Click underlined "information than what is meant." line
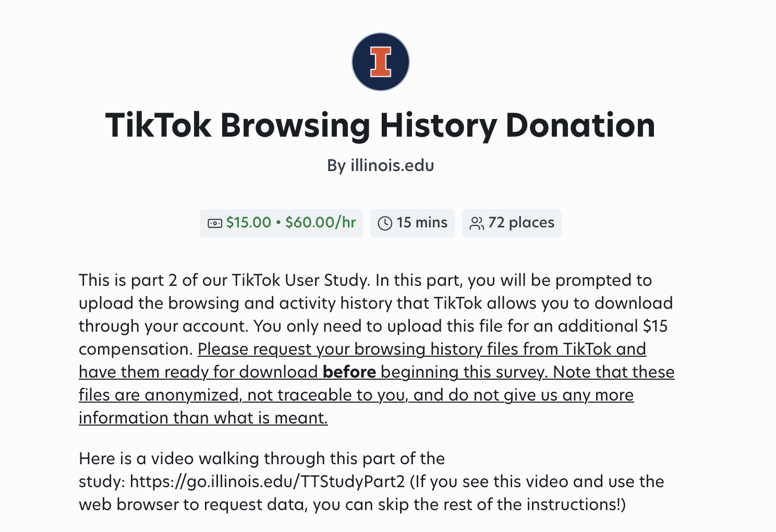The image size is (776, 532). [203, 418]
